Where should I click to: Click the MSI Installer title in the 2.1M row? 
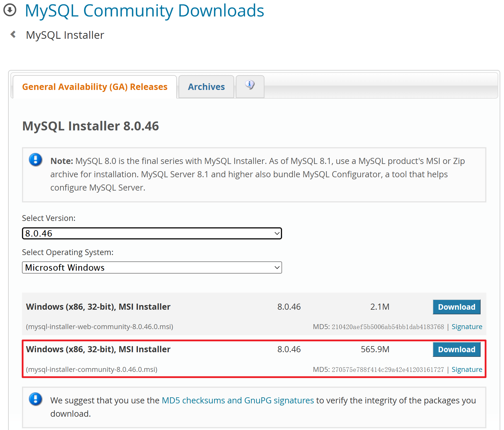click(x=98, y=307)
